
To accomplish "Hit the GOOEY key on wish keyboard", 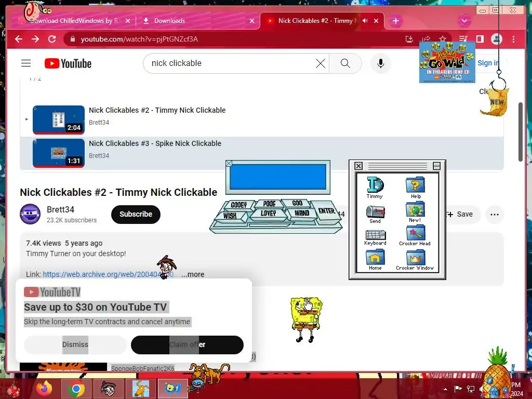I will pyautogui.click(x=238, y=205).
